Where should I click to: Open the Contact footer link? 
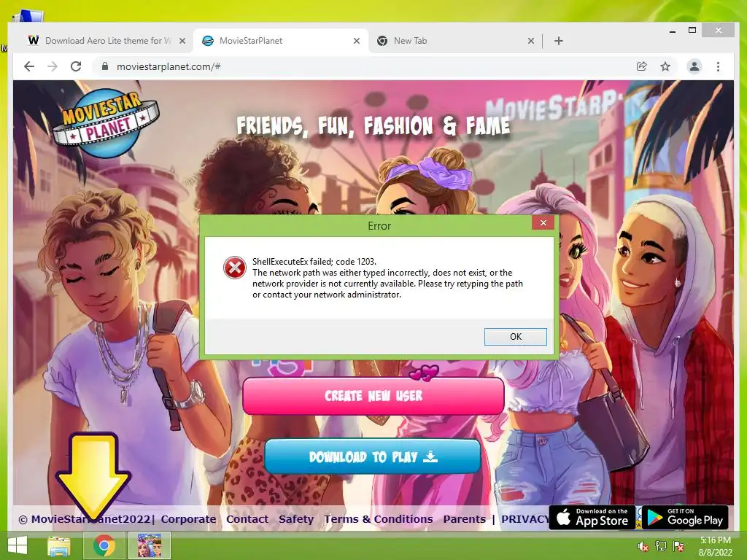point(247,519)
